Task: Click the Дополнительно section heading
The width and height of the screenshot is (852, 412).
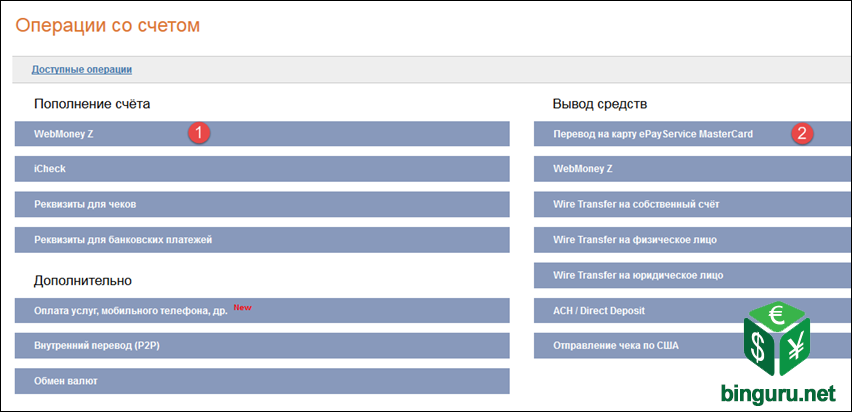Action: [83, 281]
